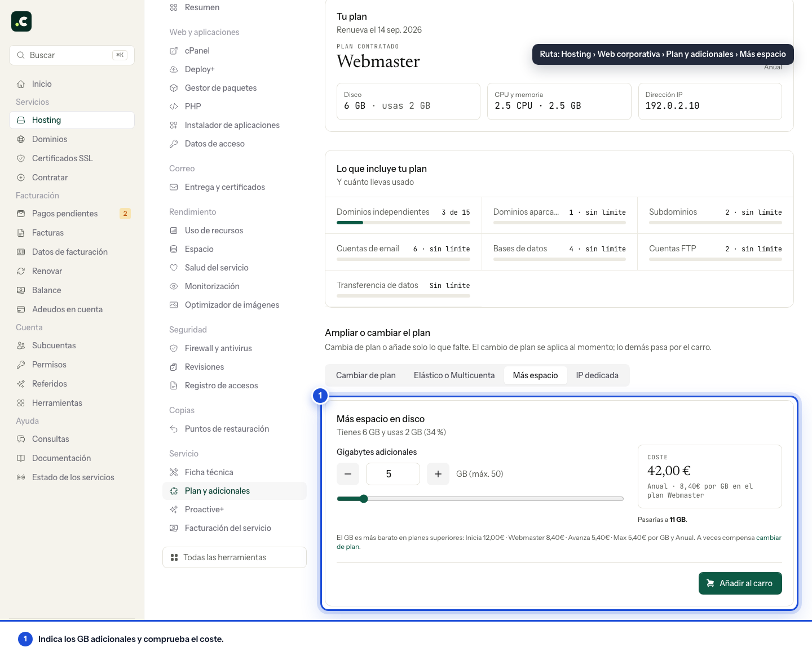Click the Consultas chat icon
The height and width of the screenshot is (656, 812).
click(x=21, y=439)
